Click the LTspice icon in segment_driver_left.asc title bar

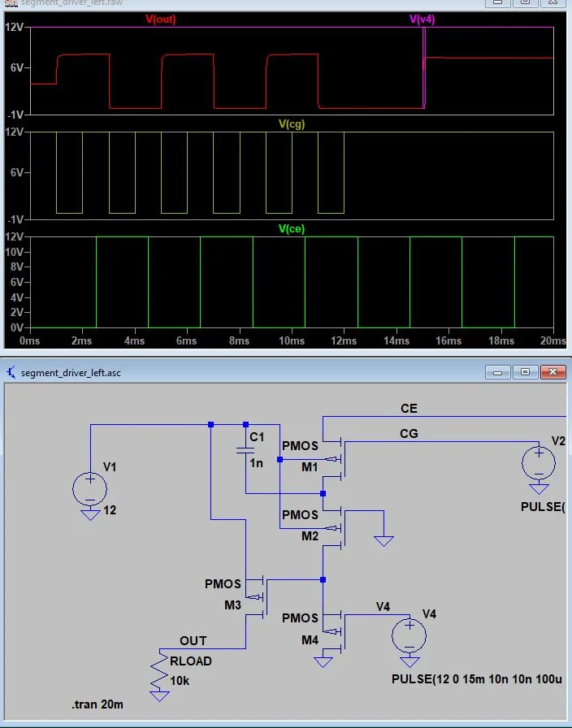[x=11, y=372]
